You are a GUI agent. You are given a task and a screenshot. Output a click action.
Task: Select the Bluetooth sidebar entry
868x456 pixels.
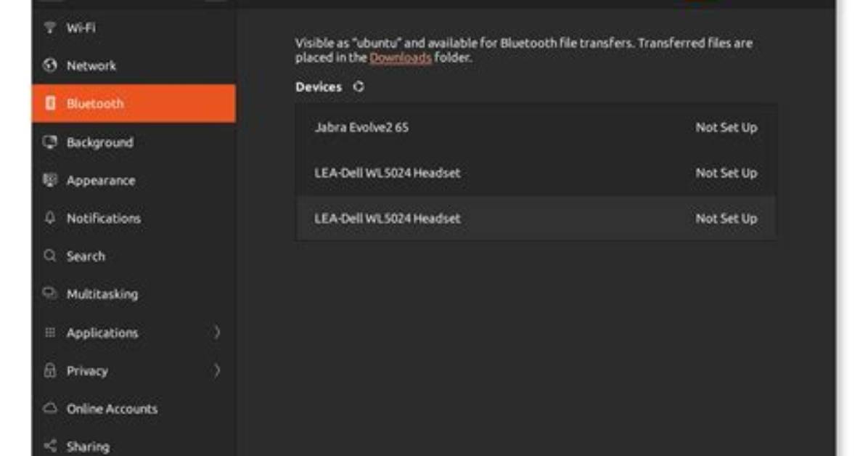pyautogui.click(x=134, y=103)
